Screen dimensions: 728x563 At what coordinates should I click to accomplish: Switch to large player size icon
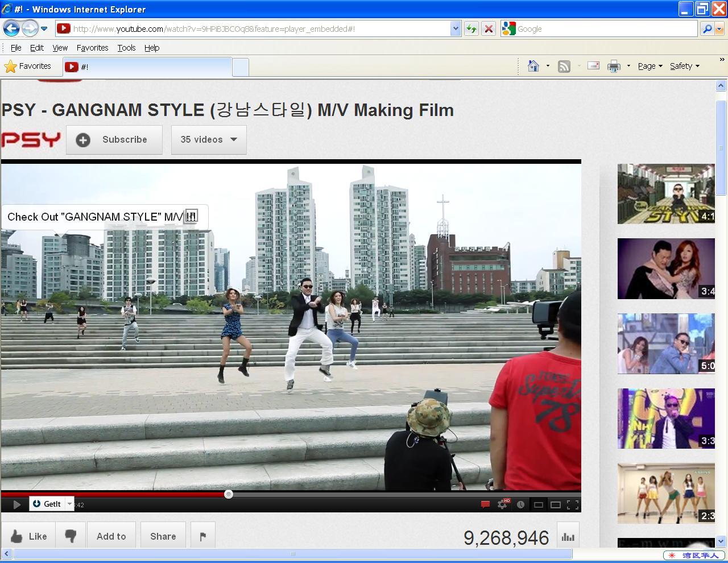tap(556, 504)
